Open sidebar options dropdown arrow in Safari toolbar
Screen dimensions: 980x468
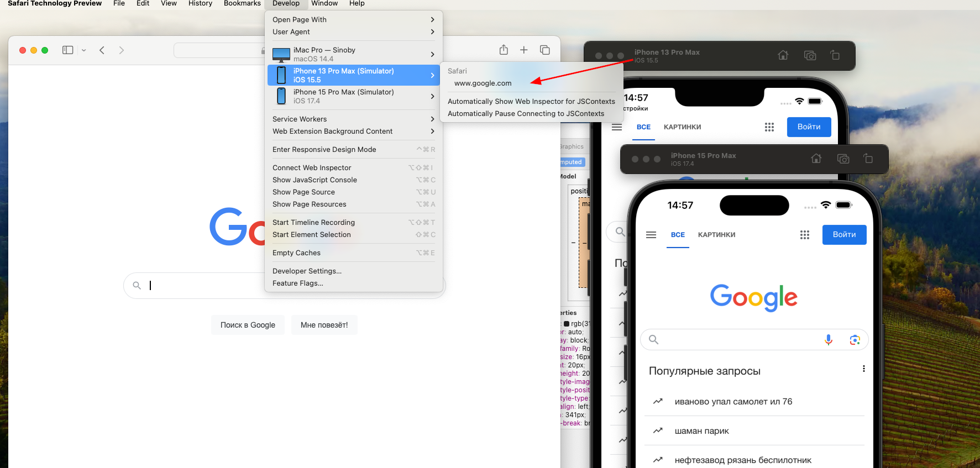[84, 50]
